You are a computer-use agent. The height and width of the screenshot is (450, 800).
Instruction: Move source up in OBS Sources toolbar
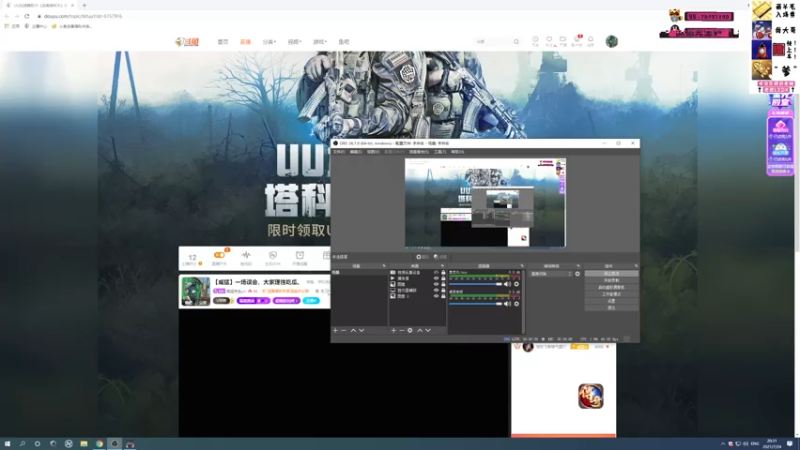pyautogui.click(x=420, y=331)
